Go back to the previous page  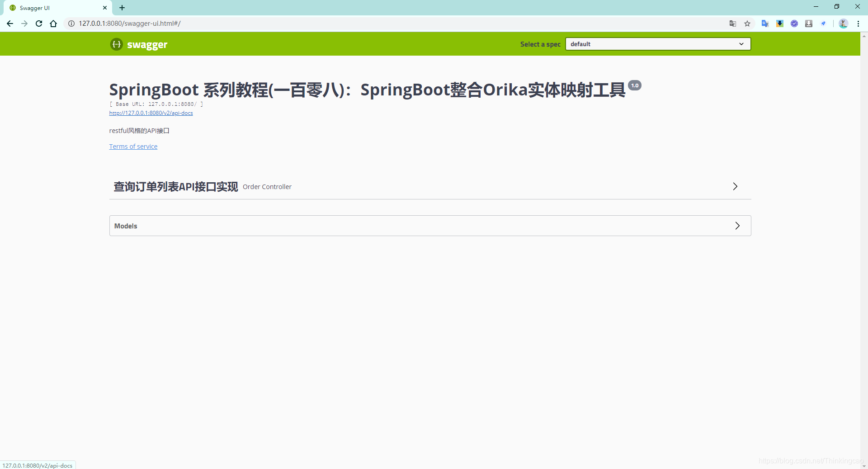[x=10, y=24]
